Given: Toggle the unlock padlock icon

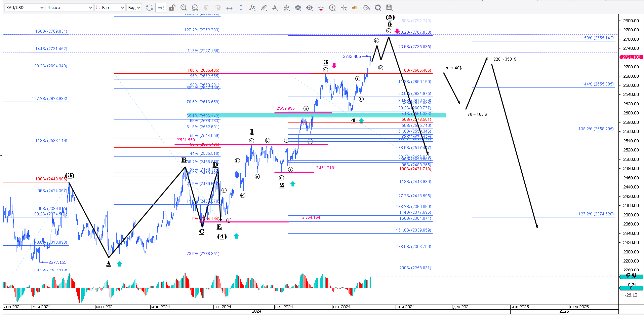Looking at the screenshot, I should [172, 7].
